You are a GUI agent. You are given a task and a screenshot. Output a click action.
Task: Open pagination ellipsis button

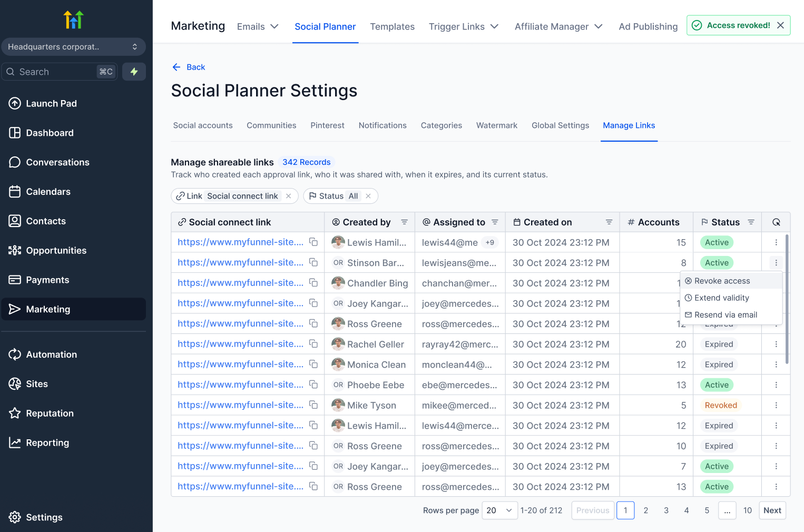coord(727,510)
